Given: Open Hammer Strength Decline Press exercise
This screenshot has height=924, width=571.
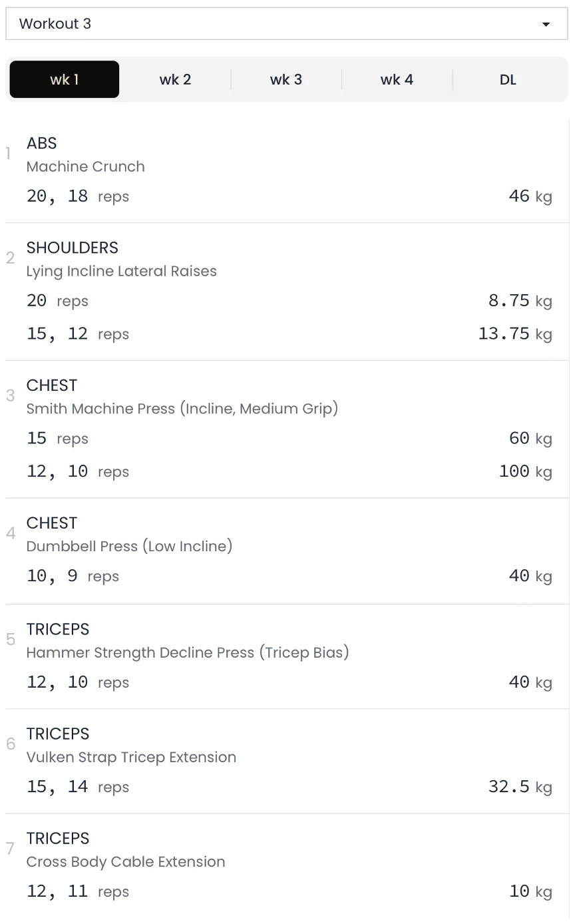Looking at the screenshot, I should coord(188,652).
